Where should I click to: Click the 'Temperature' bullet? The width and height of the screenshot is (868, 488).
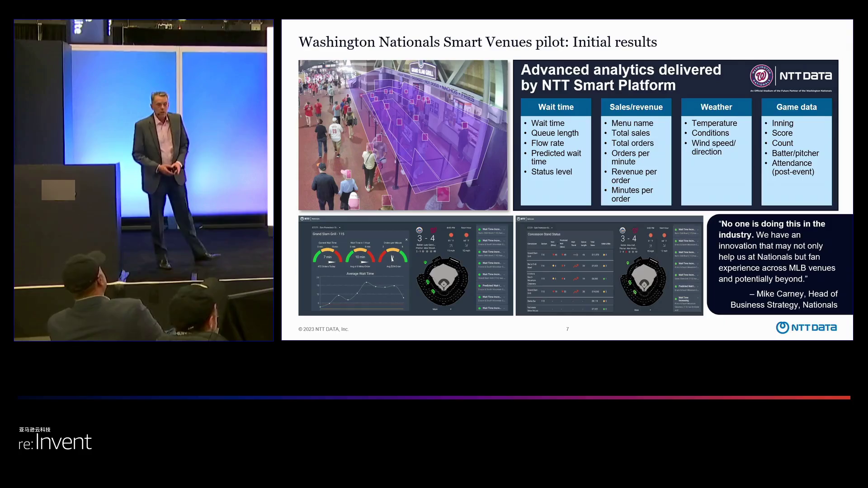714,123
